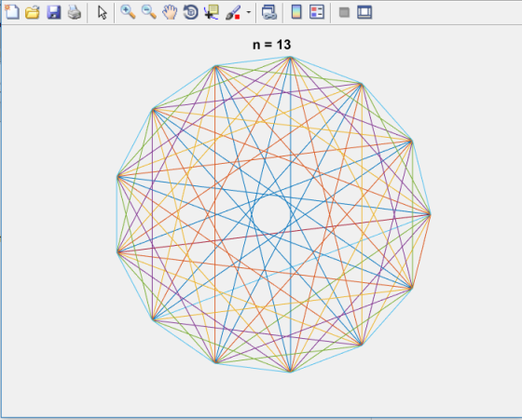Open a file with folder icon

(33, 12)
